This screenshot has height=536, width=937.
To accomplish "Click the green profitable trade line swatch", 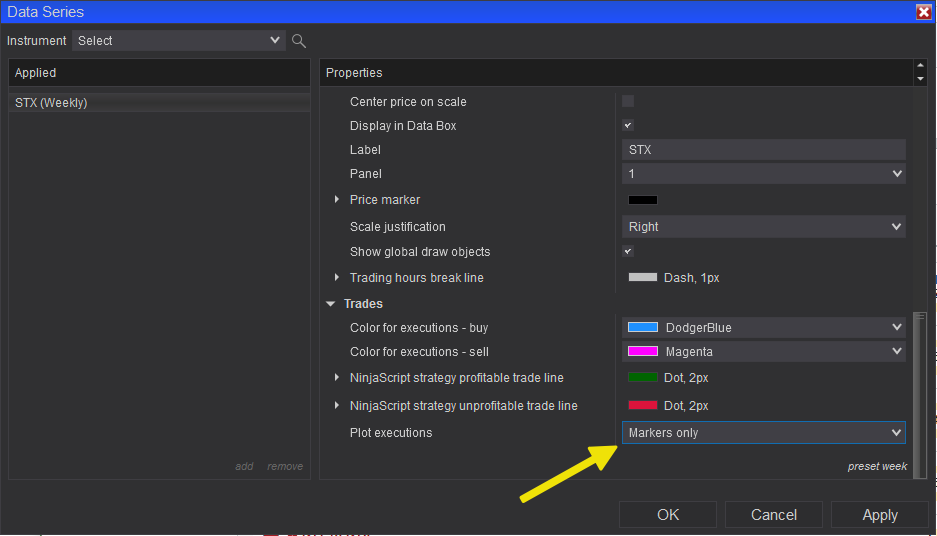I will click(x=642, y=377).
